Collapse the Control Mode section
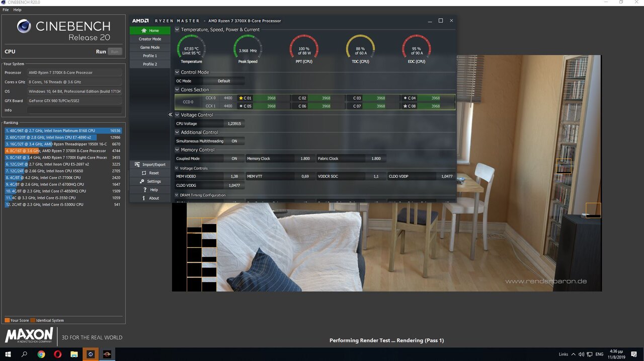This screenshot has width=644, height=361. tap(177, 72)
